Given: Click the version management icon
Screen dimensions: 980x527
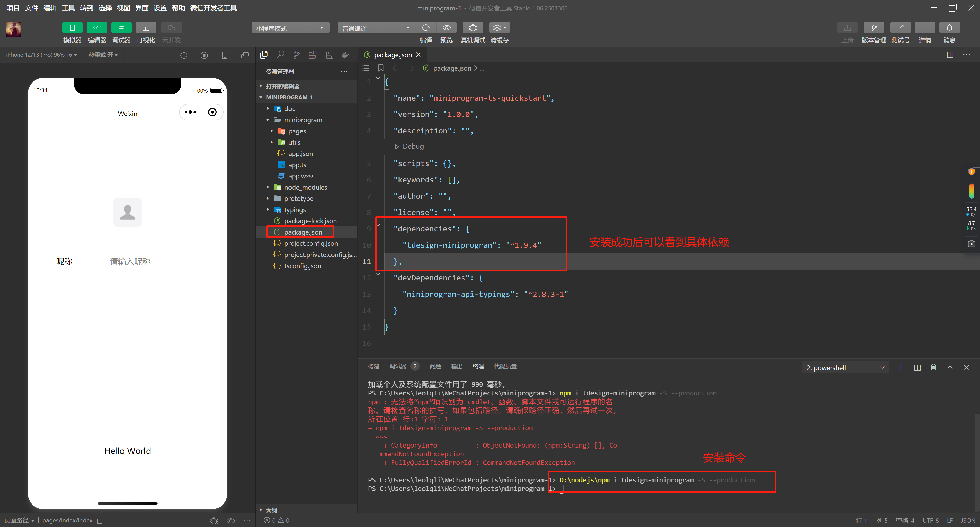Looking at the screenshot, I should click(874, 28).
